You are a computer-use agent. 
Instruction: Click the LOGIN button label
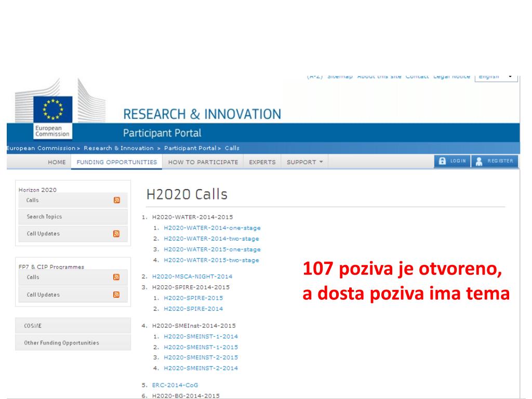tap(458, 161)
